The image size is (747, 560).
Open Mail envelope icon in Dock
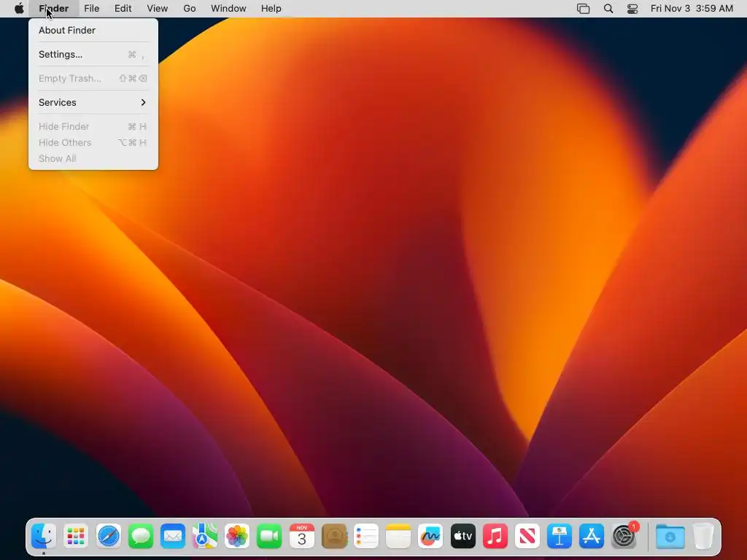click(172, 536)
